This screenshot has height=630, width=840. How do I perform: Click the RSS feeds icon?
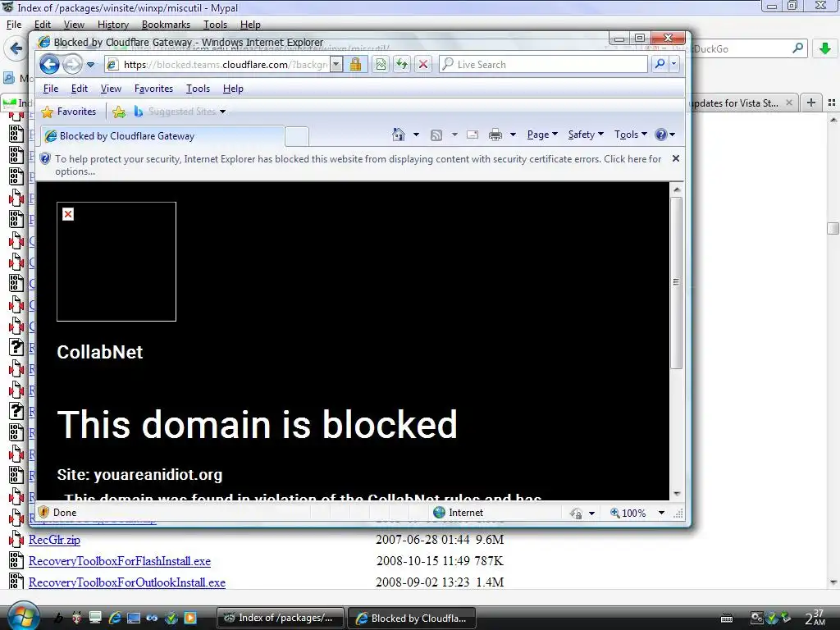point(436,135)
